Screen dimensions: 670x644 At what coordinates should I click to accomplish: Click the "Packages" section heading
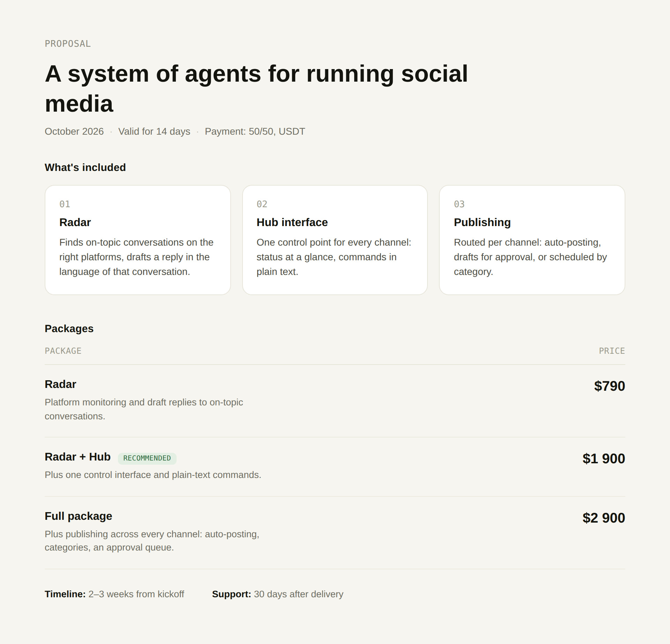click(69, 329)
